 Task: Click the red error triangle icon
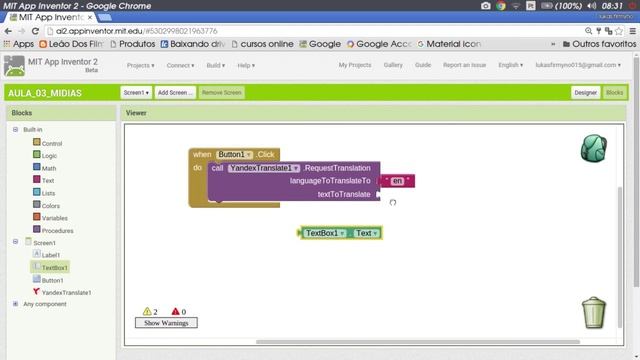point(176,311)
